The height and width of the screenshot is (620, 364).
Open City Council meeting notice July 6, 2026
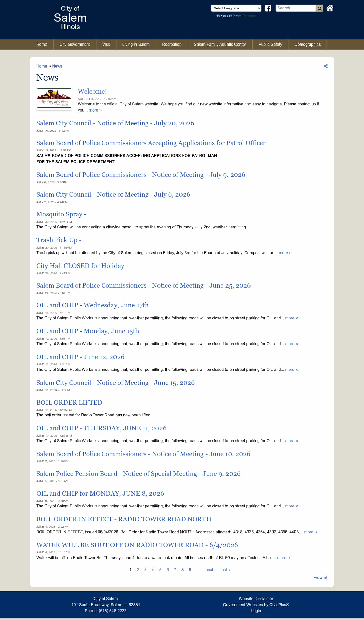(113, 194)
